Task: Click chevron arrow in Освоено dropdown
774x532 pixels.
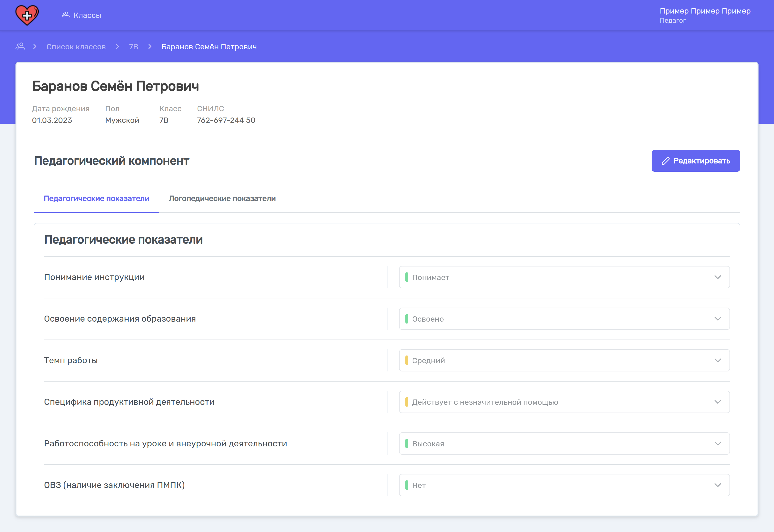Action: pyautogui.click(x=718, y=319)
